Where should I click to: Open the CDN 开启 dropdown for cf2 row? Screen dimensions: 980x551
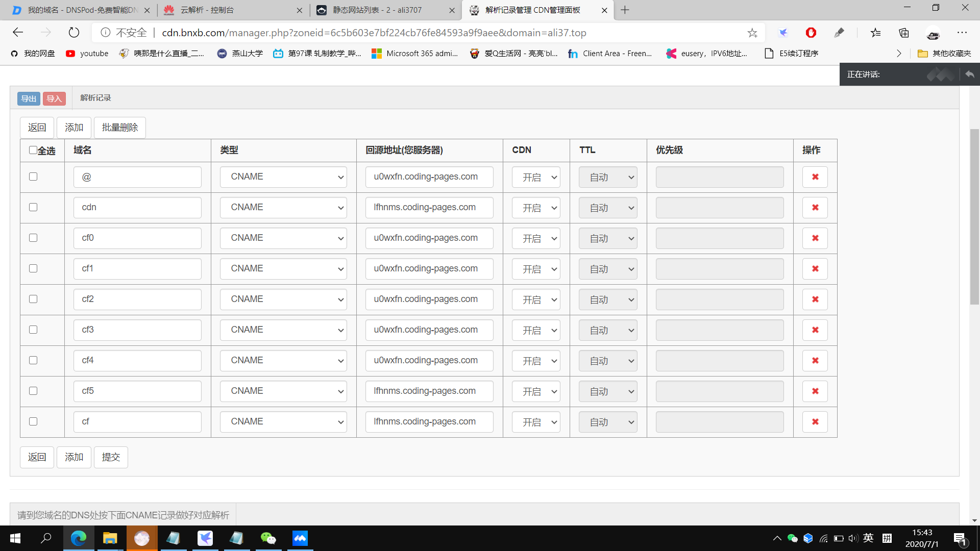click(x=536, y=299)
